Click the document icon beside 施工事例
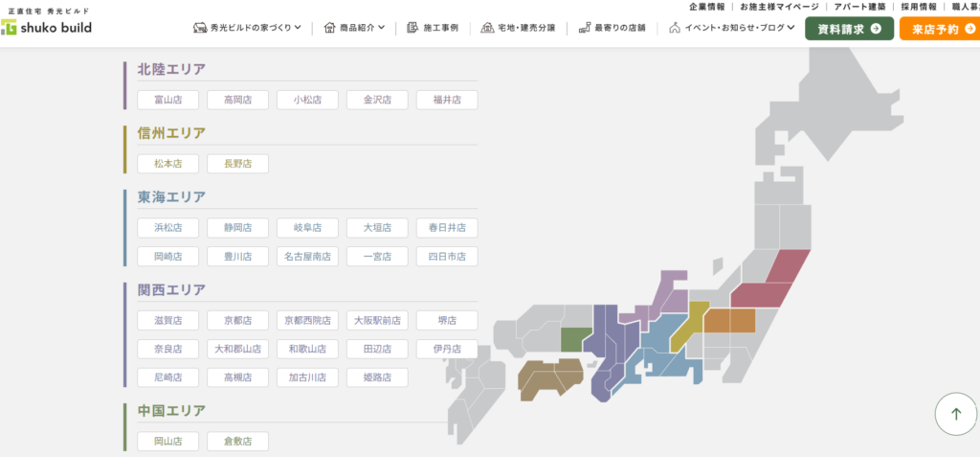This screenshot has width=980, height=457. (x=412, y=28)
